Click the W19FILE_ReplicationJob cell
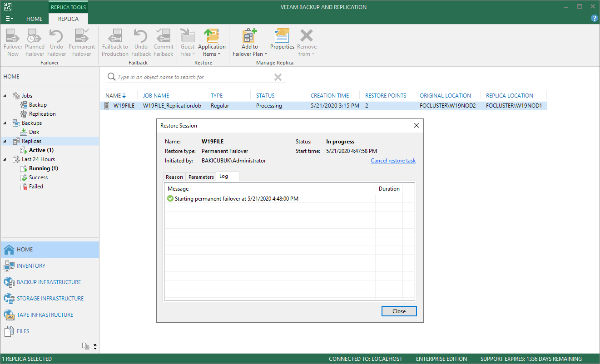600x364 pixels. [172, 106]
